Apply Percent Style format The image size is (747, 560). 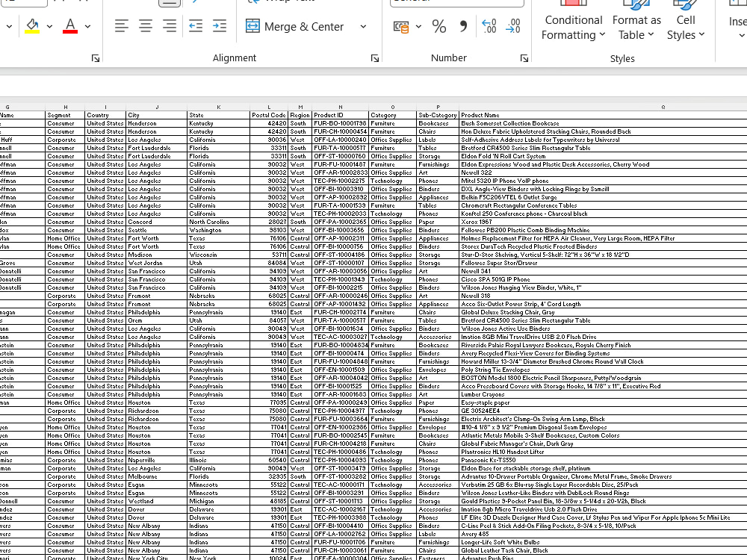(x=439, y=26)
